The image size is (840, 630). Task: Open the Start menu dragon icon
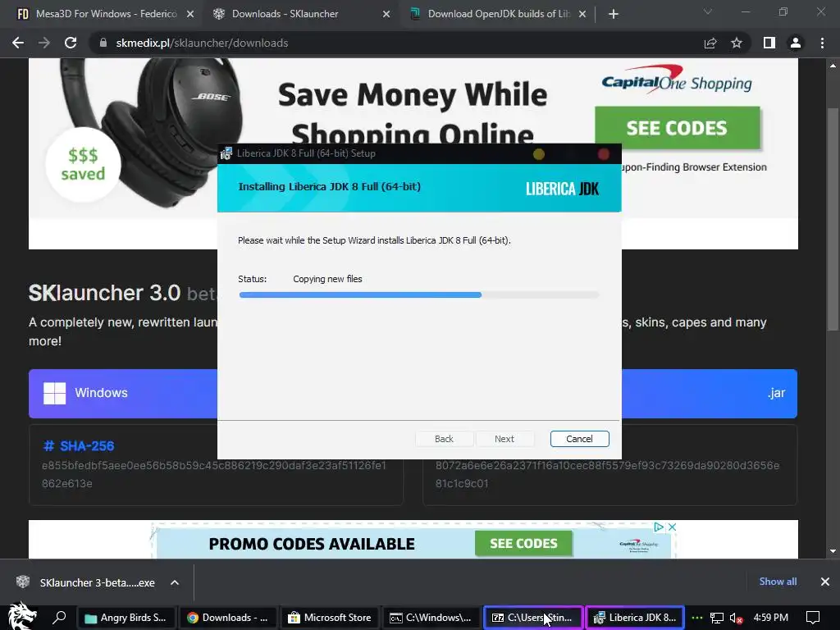[22, 616]
